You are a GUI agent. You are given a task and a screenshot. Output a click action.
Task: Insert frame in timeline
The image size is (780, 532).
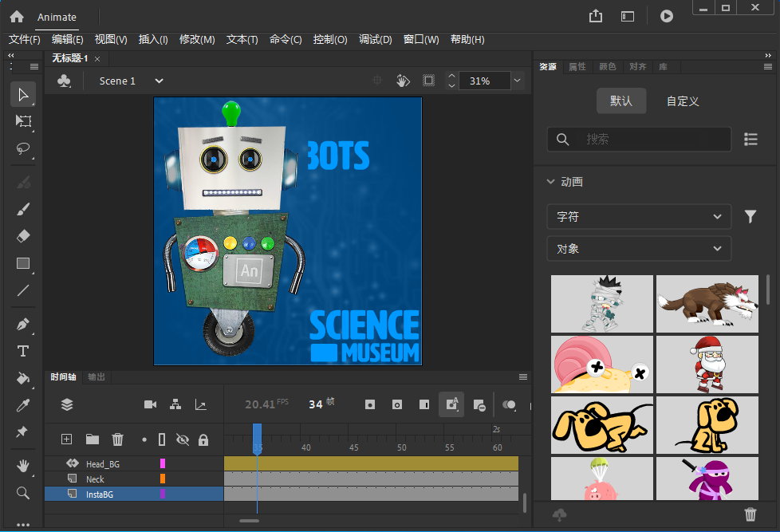click(x=424, y=404)
